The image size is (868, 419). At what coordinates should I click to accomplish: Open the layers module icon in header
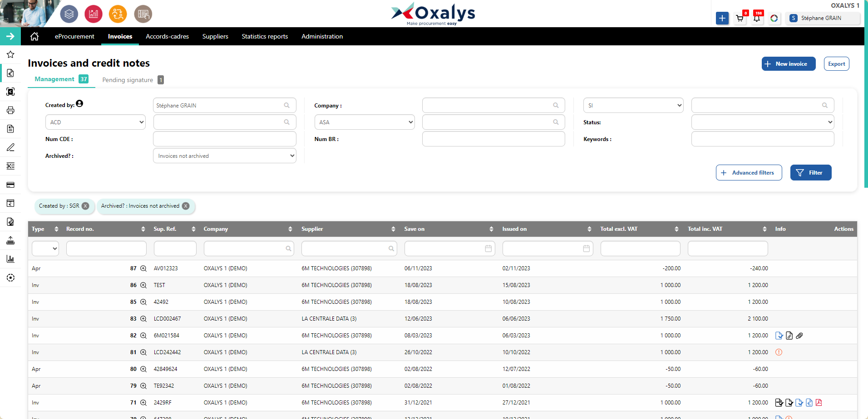(x=69, y=14)
